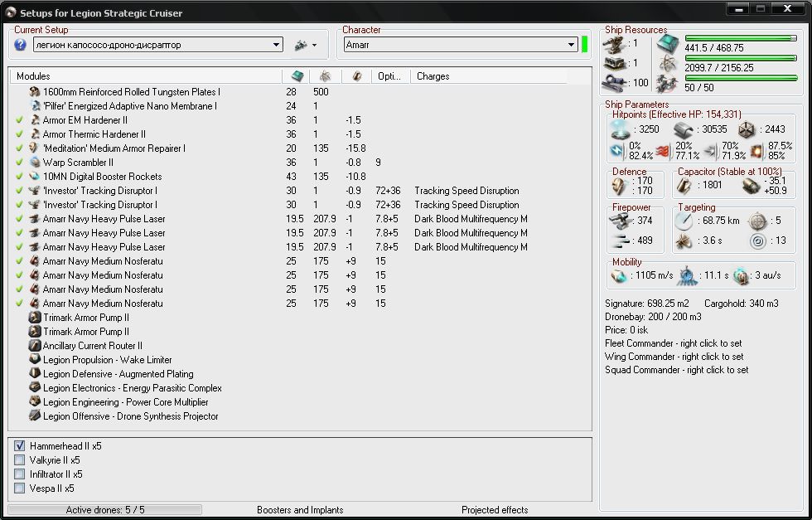The width and height of the screenshot is (812, 520).
Task: Click Legion Offensive - Drone Synthesis Projector icon
Action: point(35,416)
